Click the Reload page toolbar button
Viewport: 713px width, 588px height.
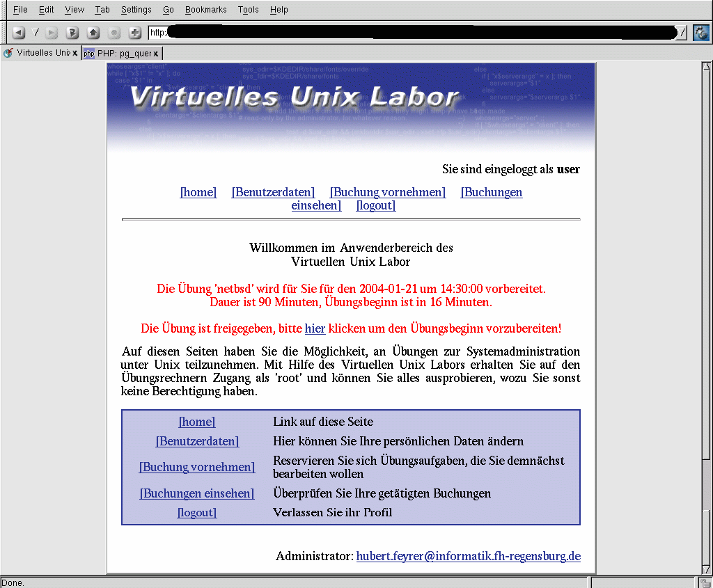(72, 32)
